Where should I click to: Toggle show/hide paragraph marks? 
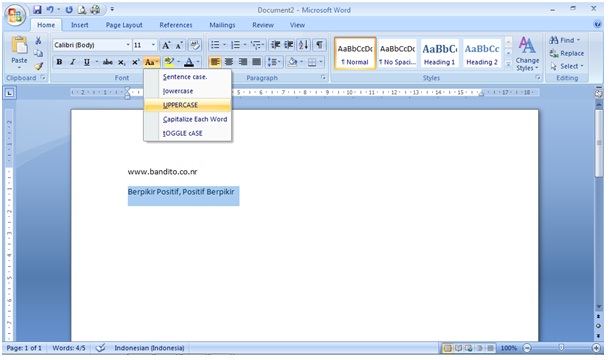click(319, 45)
